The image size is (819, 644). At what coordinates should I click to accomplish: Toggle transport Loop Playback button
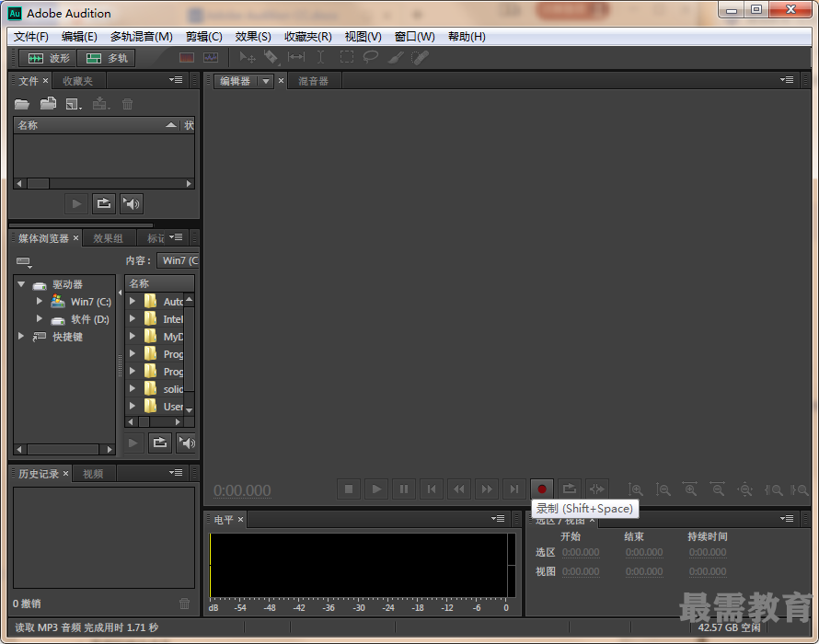tap(570, 489)
